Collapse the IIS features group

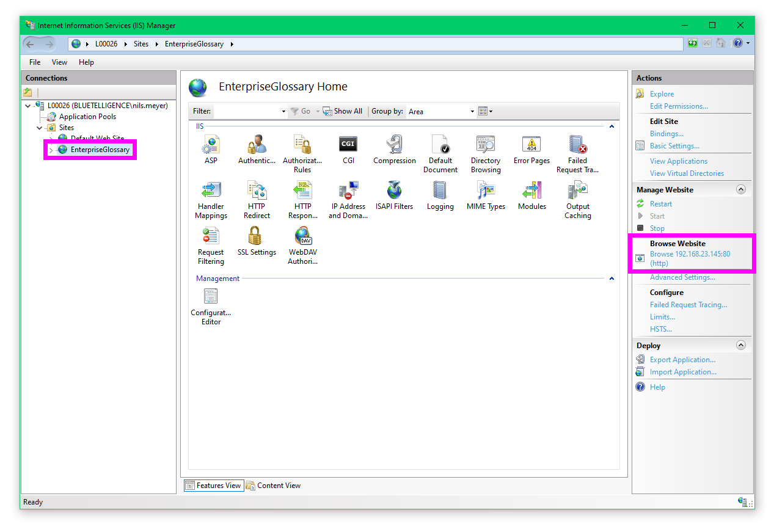point(612,126)
